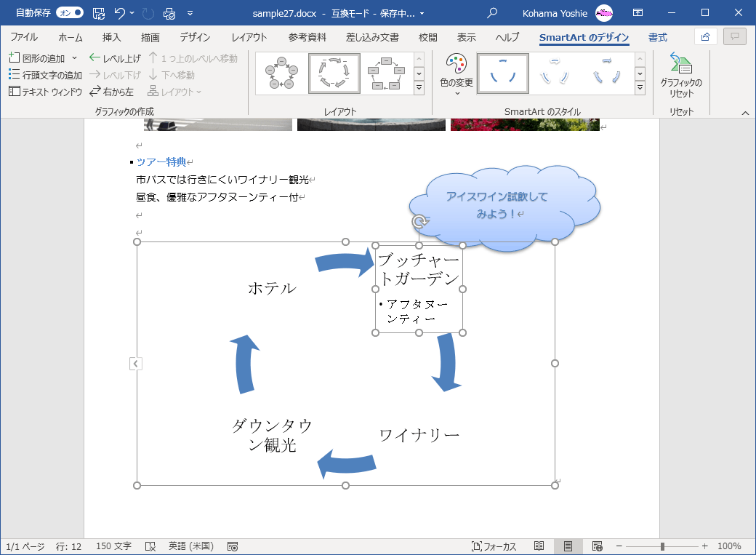Switch to the 描画 tab
Image resolution: width=756 pixels, height=555 pixels.
pos(150,37)
